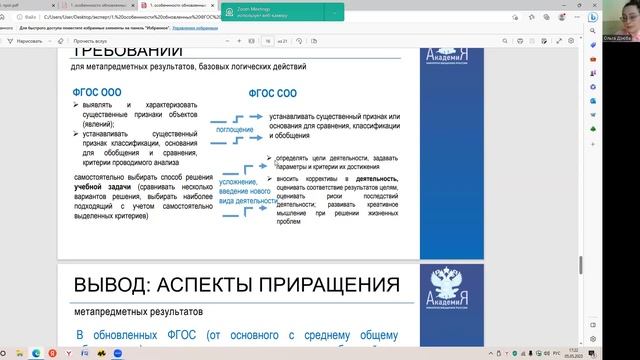
Task: Open Search in Edge sidebar
Action: [x=593, y=31]
